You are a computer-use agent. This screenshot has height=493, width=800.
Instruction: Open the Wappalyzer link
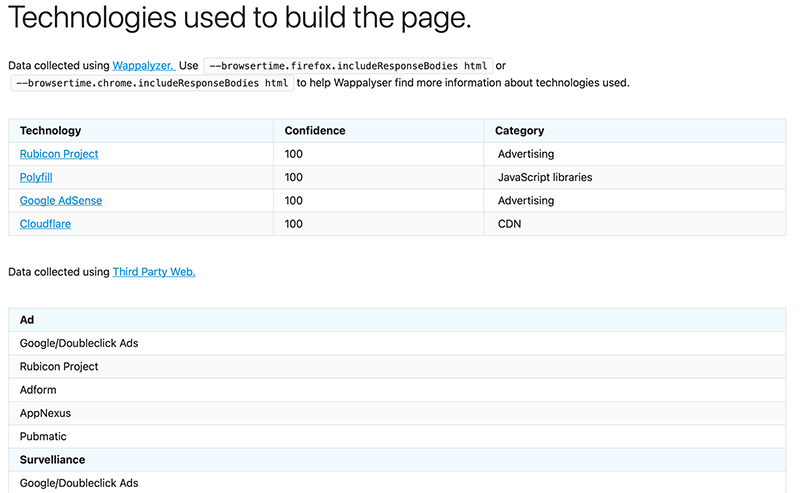[144, 66]
